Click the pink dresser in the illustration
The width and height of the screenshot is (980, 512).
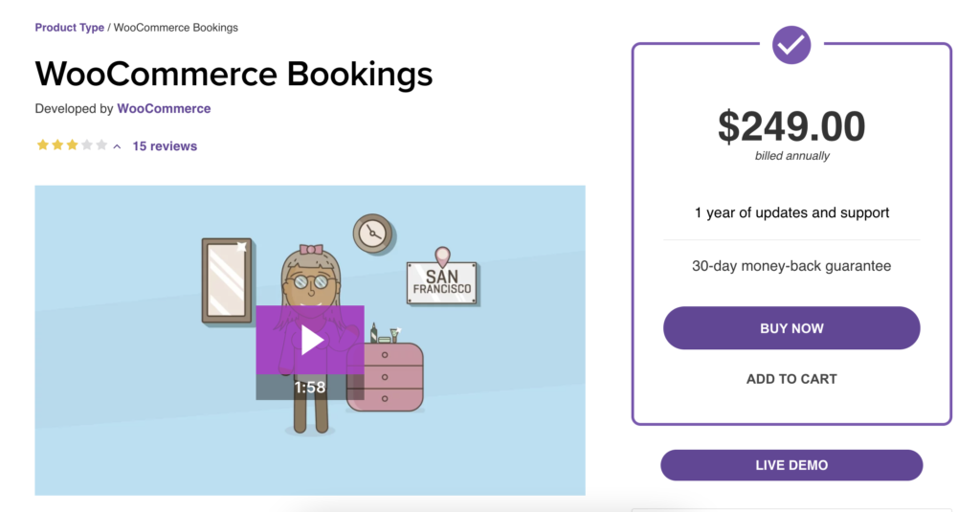[x=385, y=377]
